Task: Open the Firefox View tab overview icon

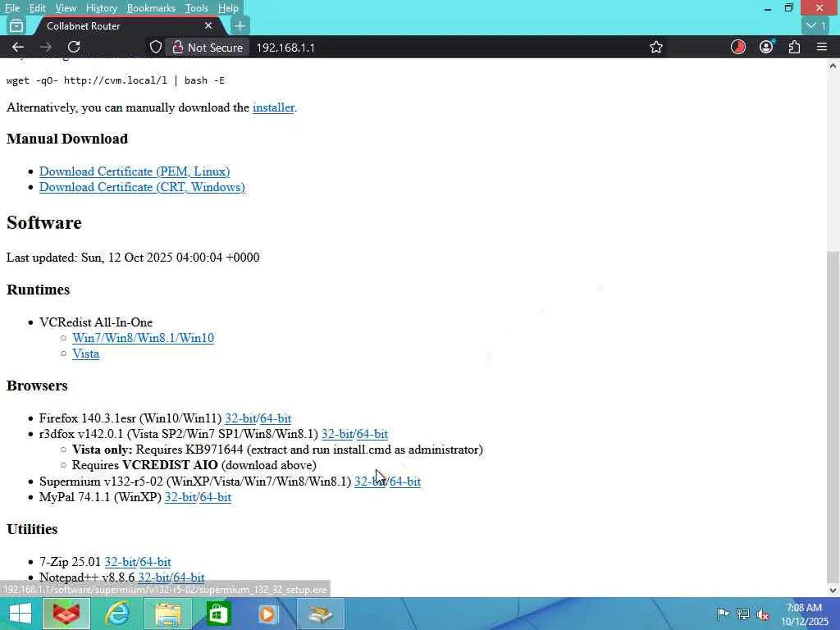Action: [x=16, y=25]
